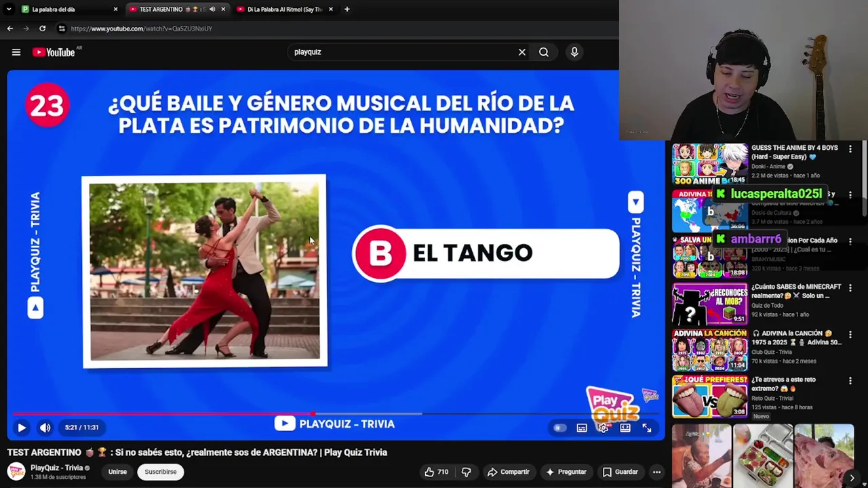868x488 pixels.
Task: Open options for Salva Una Canción video
Action: point(850,241)
